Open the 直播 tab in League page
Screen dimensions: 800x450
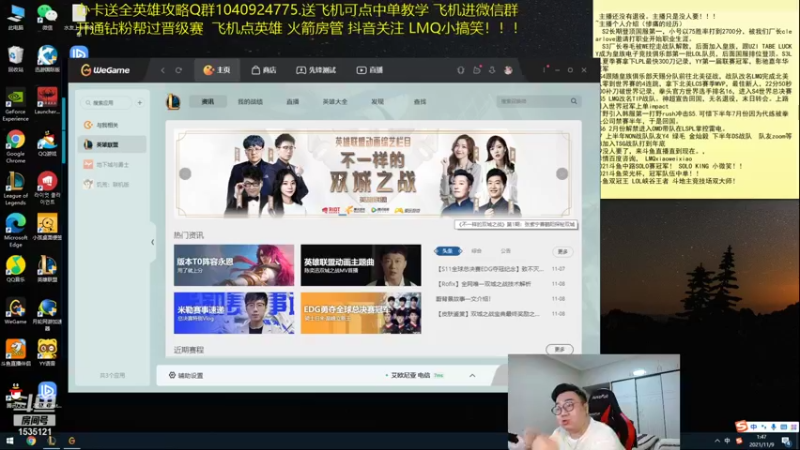point(292,102)
